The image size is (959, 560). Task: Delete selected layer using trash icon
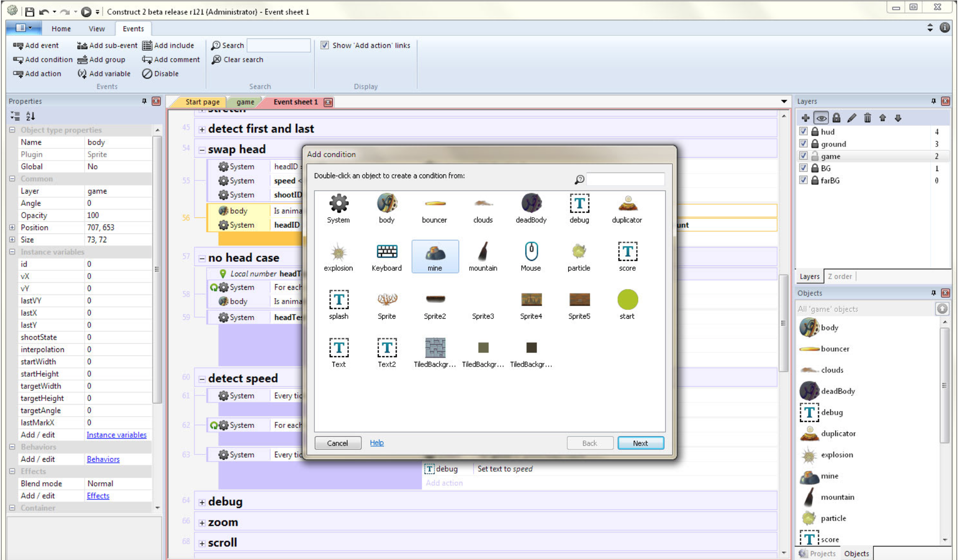click(867, 118)
